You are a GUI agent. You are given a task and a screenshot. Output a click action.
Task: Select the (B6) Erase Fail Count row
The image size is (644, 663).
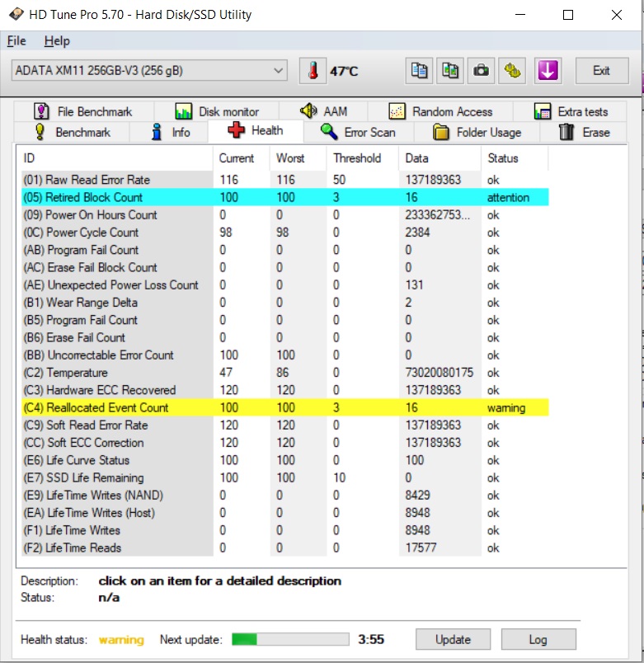[x=285, y=338]
